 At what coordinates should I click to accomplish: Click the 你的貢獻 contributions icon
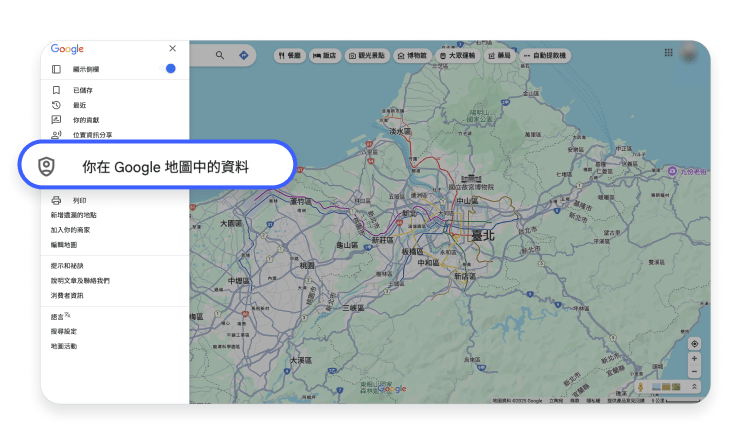coord(56,120)
